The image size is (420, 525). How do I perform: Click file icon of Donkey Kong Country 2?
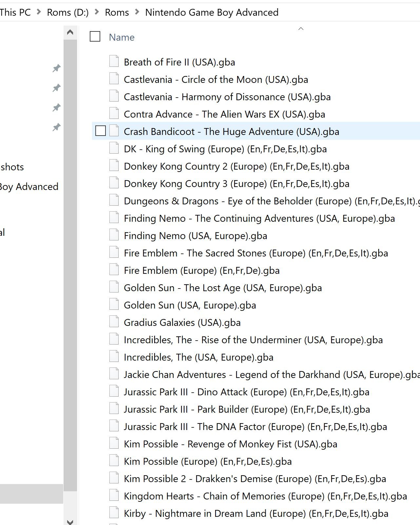114,165
